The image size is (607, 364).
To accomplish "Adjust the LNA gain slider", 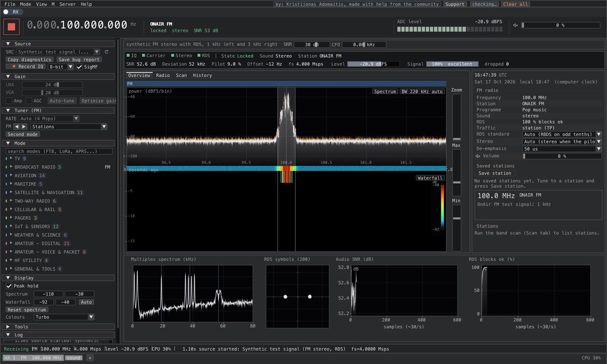I will [x=52, y=84].
